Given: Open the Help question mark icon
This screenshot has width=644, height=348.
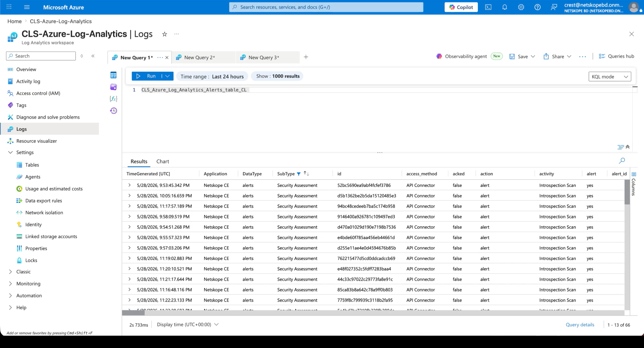Looking at the screenshot, I should 538,7.
